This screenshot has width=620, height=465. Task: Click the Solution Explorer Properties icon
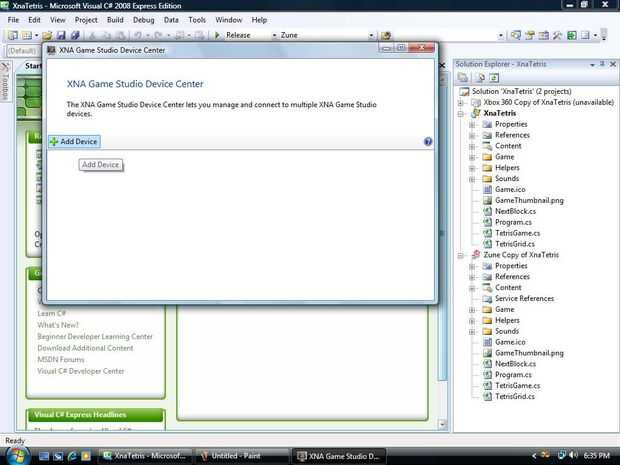click(x=463, y=78)
